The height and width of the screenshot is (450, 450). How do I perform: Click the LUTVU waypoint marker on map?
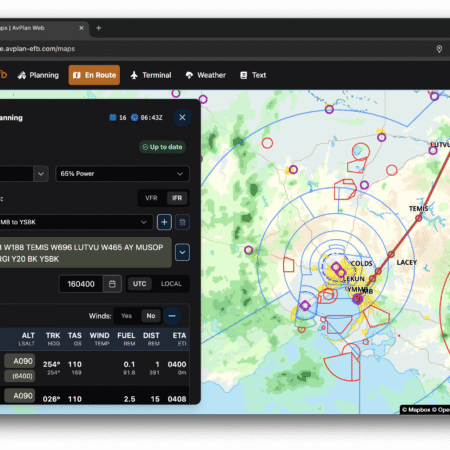click(x=433, y=150)
